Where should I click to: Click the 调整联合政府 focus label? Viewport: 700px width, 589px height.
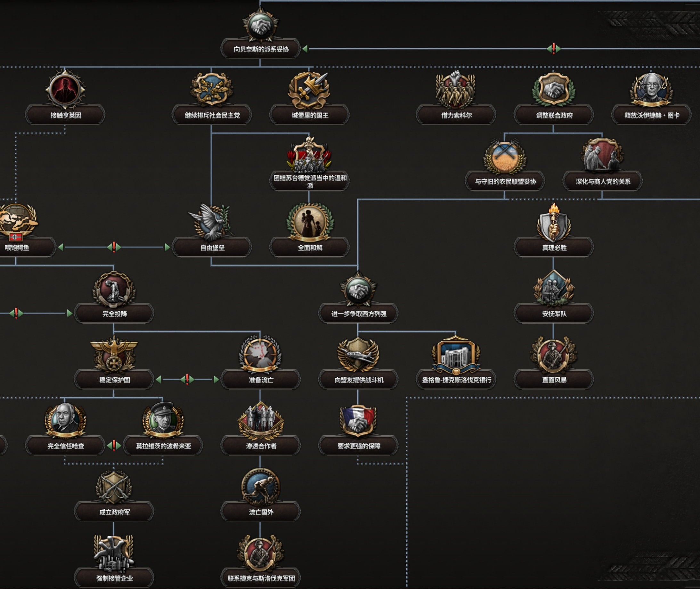point(554,115)
